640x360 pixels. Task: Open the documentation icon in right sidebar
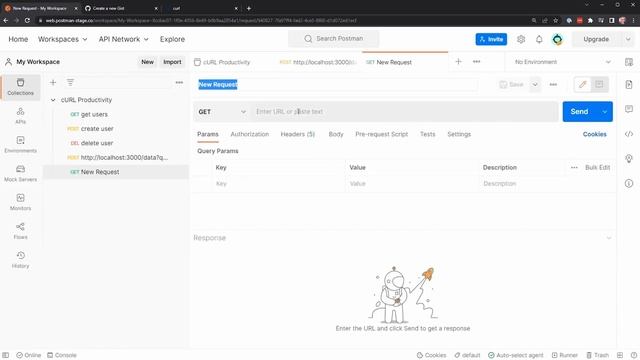pyautogui.click(x=629, y=84)
